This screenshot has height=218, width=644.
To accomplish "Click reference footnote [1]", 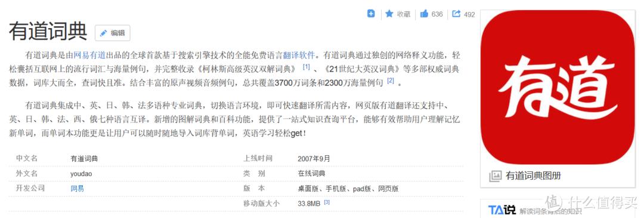I will click(306, 67).
